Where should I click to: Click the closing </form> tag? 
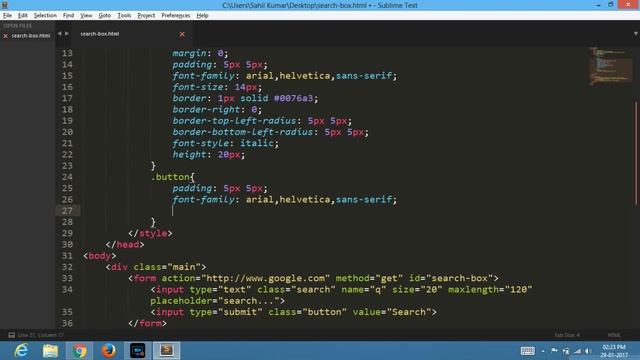[x=147, y=323]
